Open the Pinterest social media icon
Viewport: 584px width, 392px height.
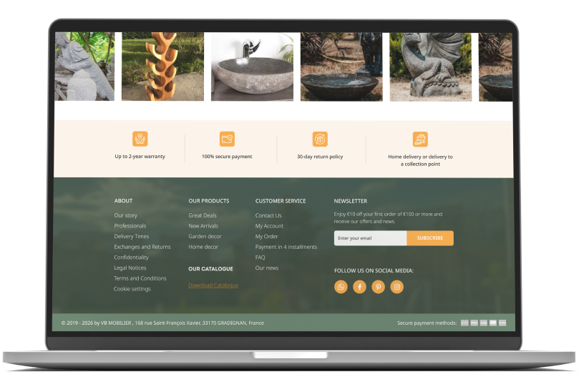[x=378, y=287]
